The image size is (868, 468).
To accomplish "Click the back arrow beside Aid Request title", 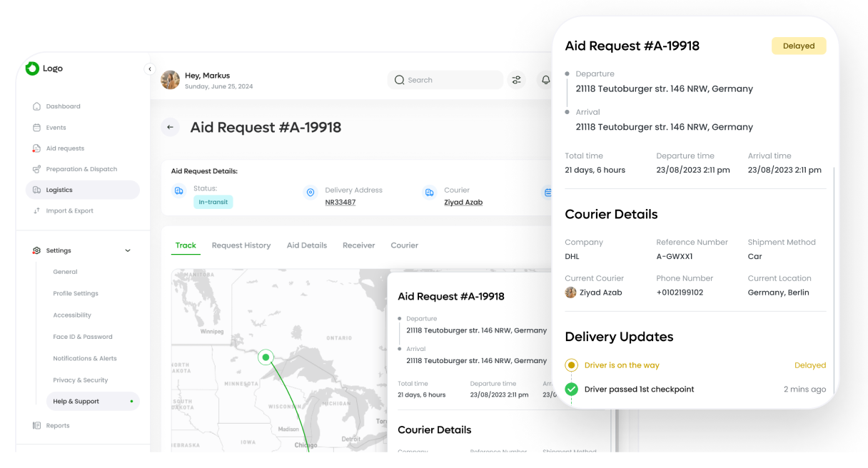I will (170, 128).
